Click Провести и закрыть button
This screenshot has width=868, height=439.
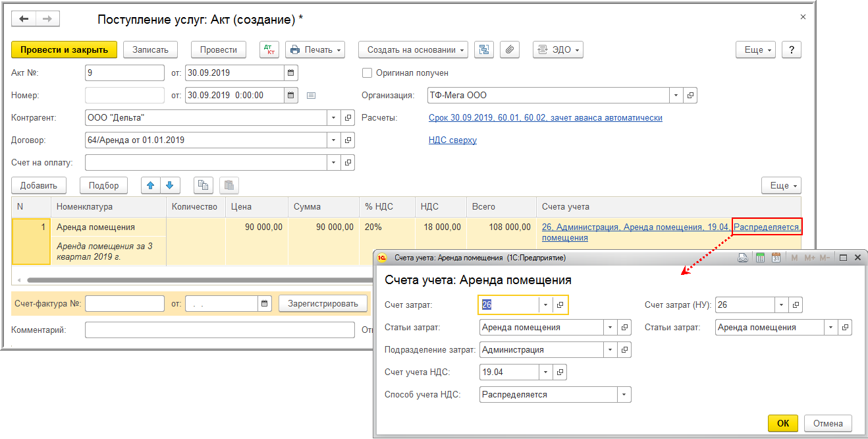click(64, 49)
